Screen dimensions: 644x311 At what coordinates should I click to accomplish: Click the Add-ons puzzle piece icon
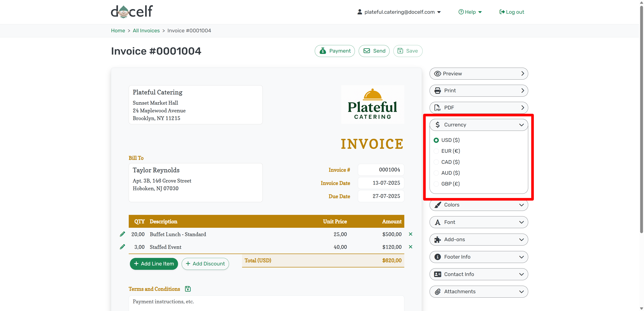(x=437, y=239)
